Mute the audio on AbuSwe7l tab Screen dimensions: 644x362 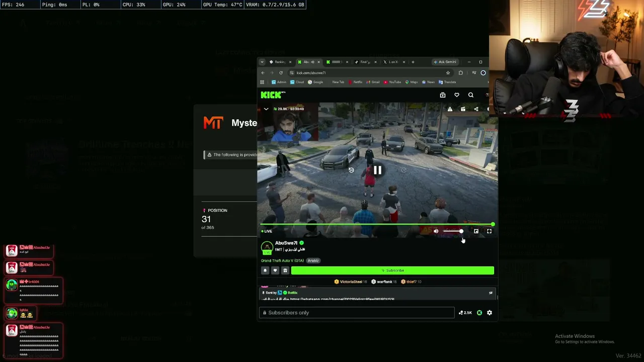point(312,62)
